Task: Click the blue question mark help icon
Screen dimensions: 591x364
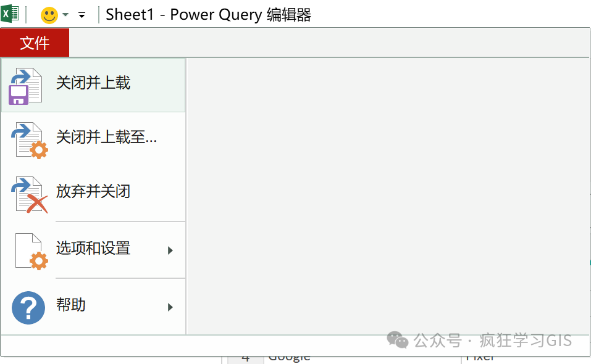Action: 28,307
